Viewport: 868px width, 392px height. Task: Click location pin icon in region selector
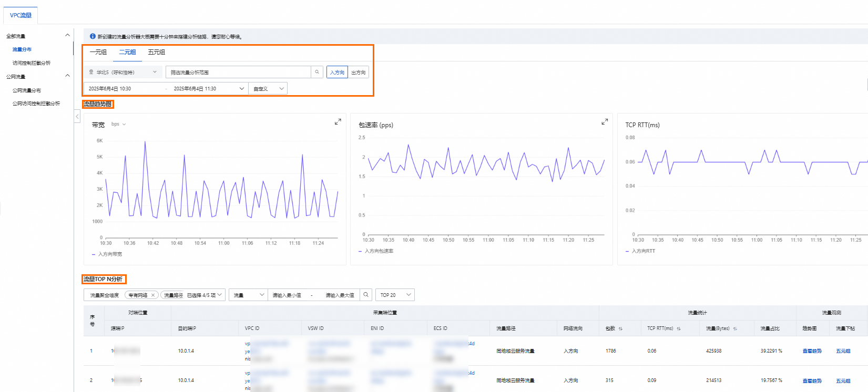point(91,72)
